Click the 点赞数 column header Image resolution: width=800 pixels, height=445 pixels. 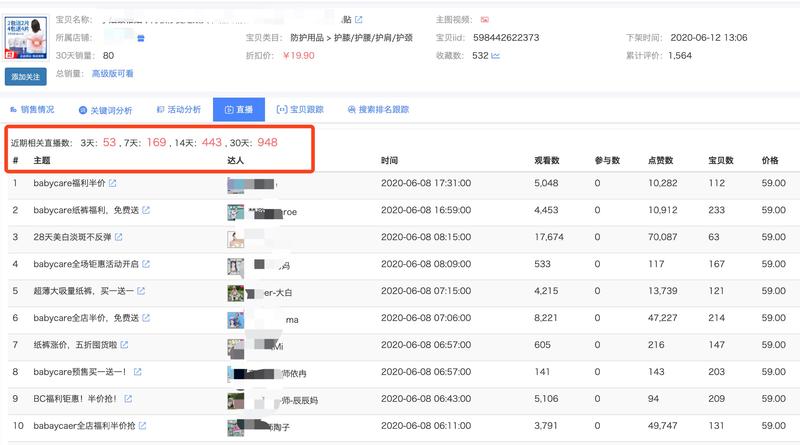[x=661, y=160]
